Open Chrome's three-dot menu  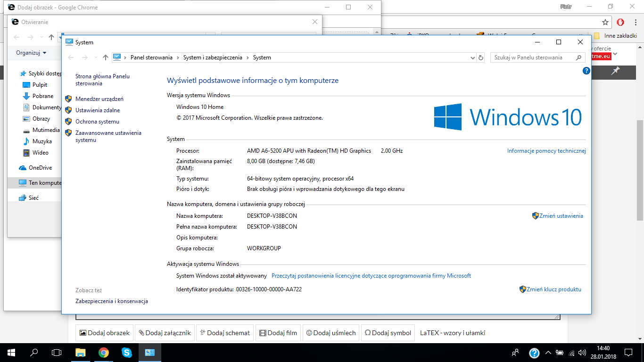tap(635, 22)
